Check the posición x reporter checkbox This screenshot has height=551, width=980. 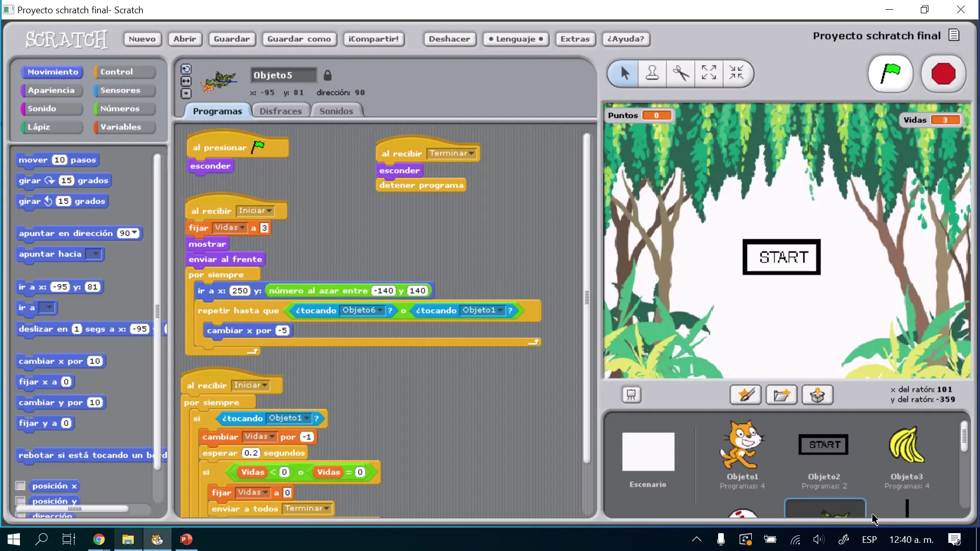pos(20,485)
